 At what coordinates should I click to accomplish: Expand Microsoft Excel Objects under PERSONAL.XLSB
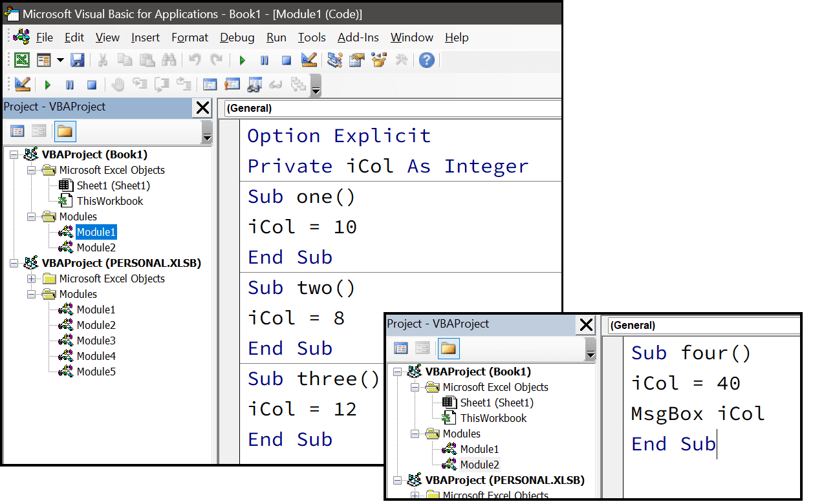32,278
